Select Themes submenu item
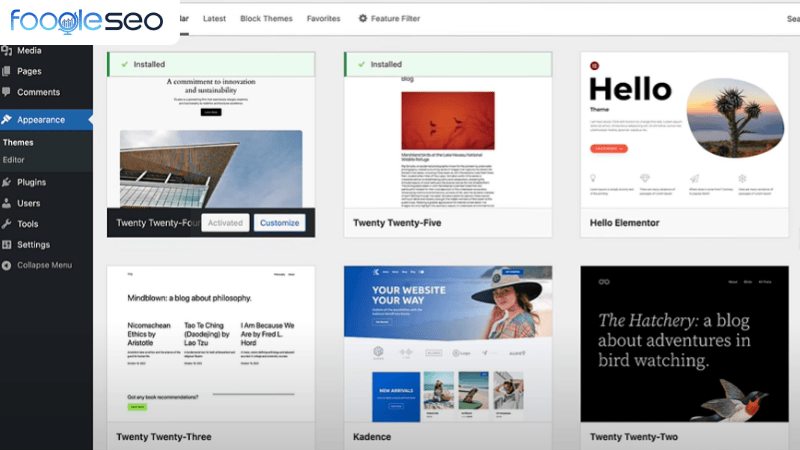 point(18,142)
